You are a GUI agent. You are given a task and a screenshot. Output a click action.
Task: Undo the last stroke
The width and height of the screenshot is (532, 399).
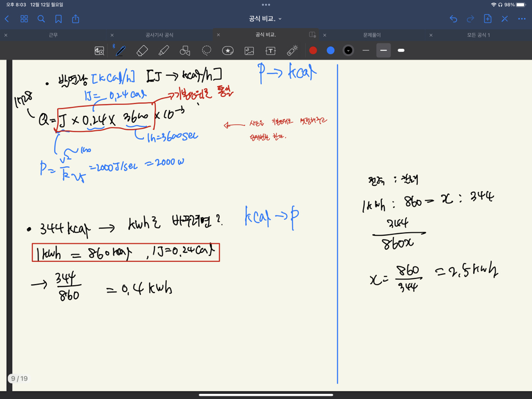[x=453, y=19]
